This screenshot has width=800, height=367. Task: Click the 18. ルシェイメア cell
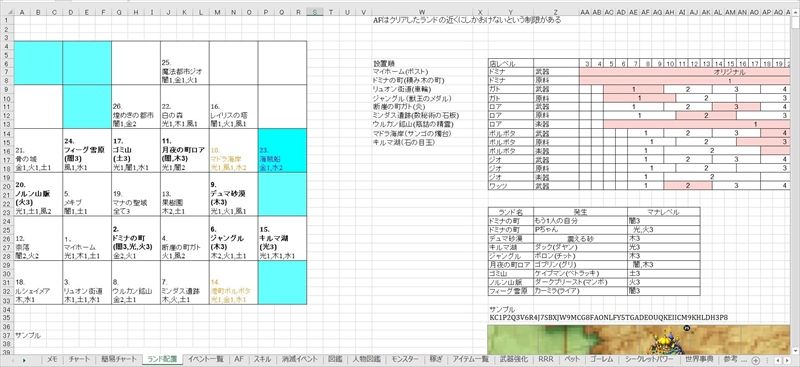(38, 282)
